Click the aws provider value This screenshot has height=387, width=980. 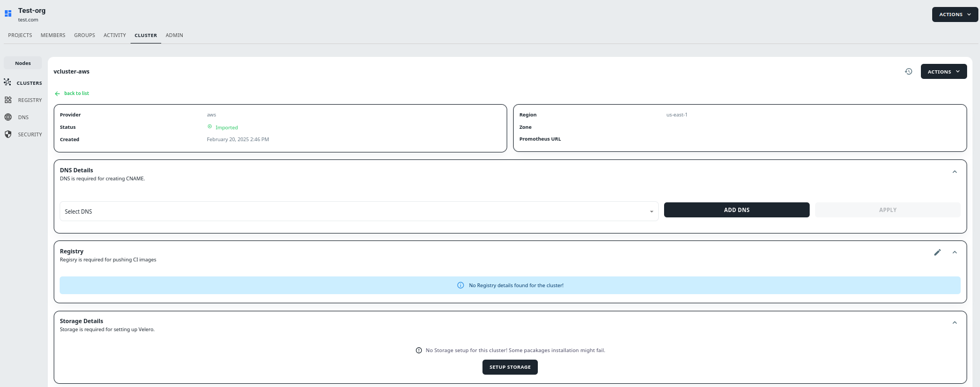pos(212,115)
